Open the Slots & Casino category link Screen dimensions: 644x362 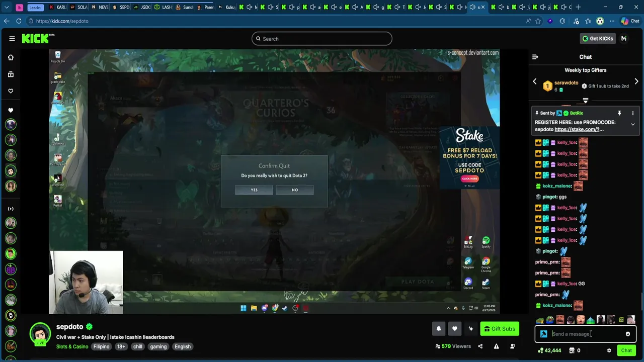coord(72,346)
